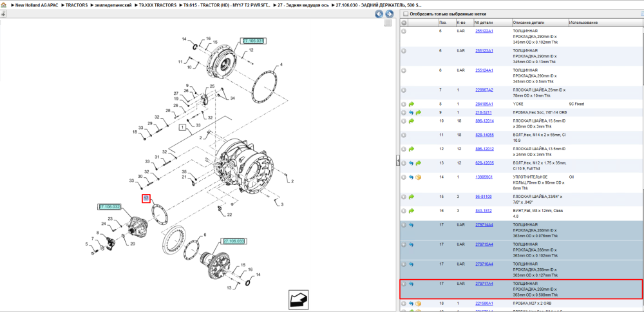
Task: Select callout 4 gasket label on diagram
Action: point(281,64)
